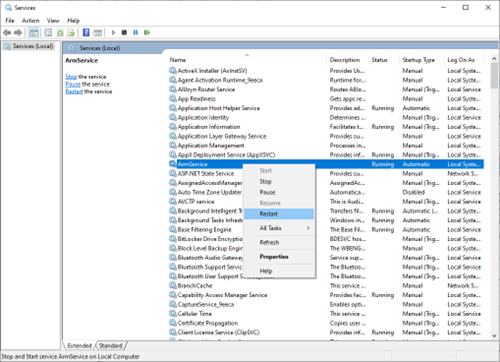Click the gear icon of ActiveX Installer
The height and width of the screenshot is (362, 500).
click(x=172, y=70)
